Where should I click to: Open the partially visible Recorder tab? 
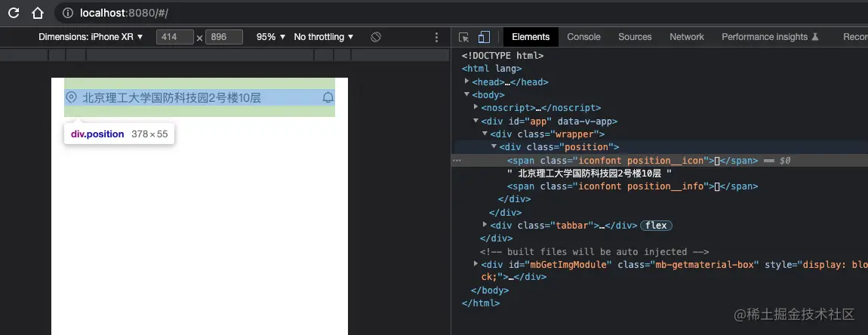pyautogui.click(x=855, y=37)
